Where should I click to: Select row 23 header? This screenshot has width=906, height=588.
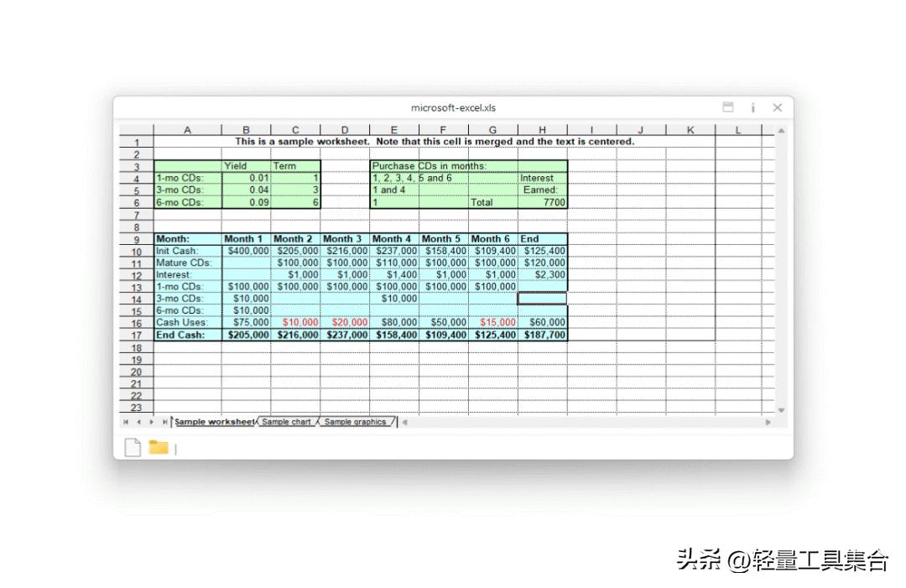137,407
